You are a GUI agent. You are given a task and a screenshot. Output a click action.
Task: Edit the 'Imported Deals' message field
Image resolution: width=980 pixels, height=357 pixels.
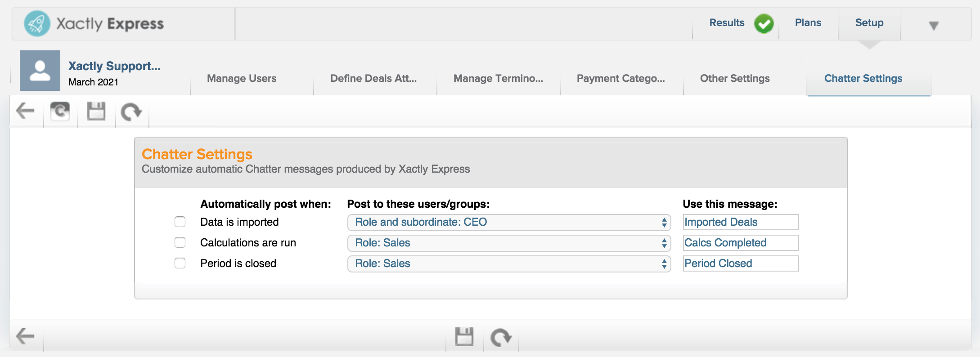coord(741,222)
